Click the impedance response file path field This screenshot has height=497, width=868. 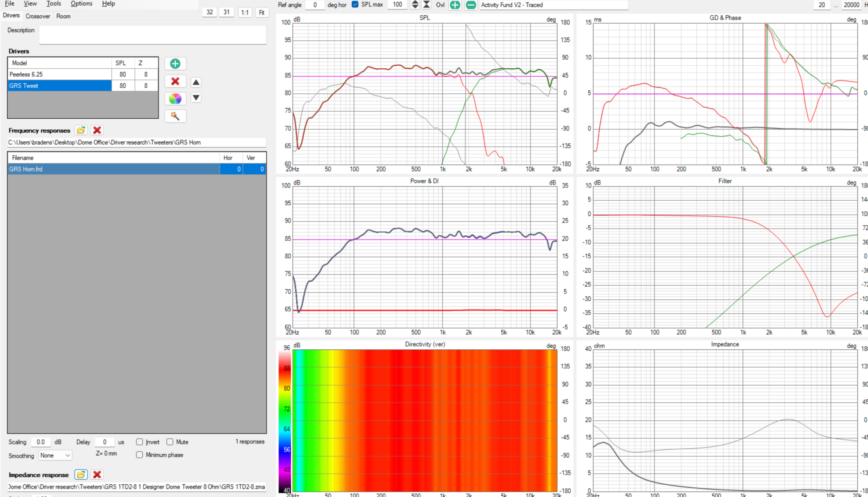click(136, 487)
